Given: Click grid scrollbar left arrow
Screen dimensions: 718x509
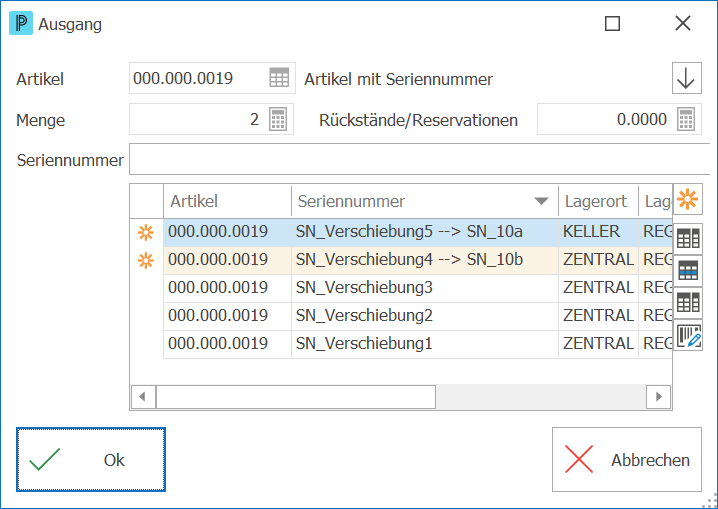Looking at the screenshot, I should pos(143,396).
